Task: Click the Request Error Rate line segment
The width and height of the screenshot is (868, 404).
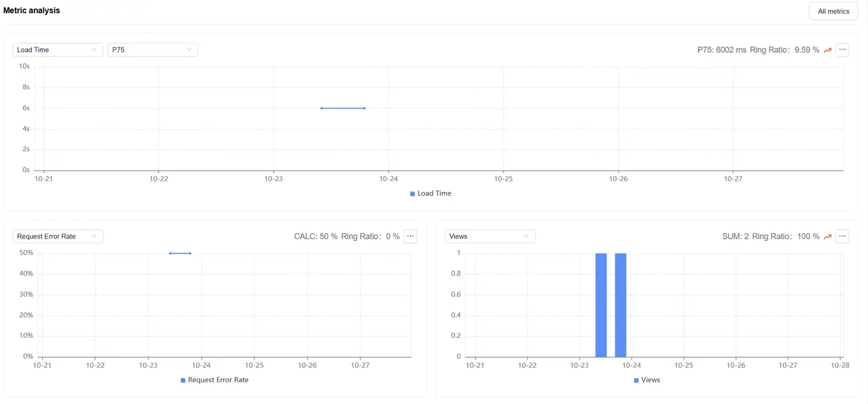Action: [180, 253]
